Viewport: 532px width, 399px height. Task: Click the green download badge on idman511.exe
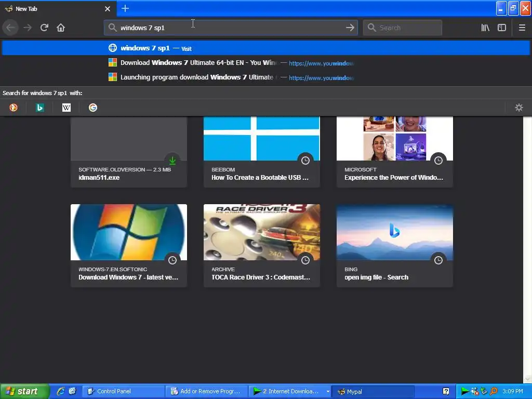pos(172,160)
